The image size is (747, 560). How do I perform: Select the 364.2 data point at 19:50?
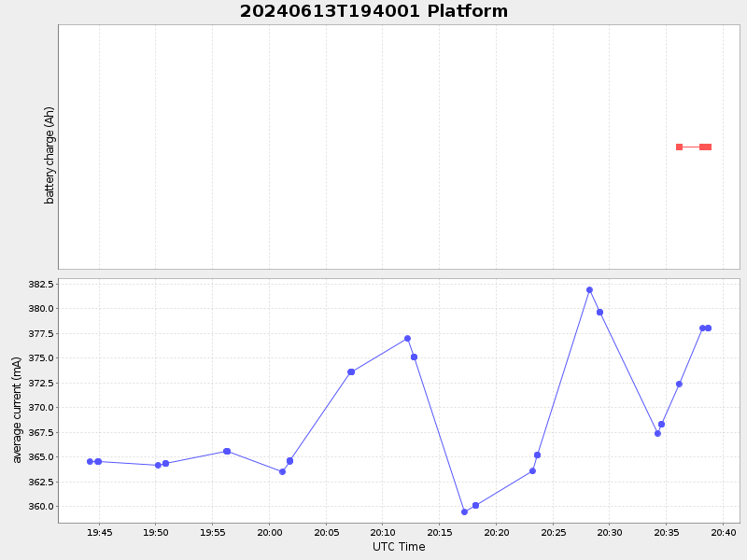point(158,465)
